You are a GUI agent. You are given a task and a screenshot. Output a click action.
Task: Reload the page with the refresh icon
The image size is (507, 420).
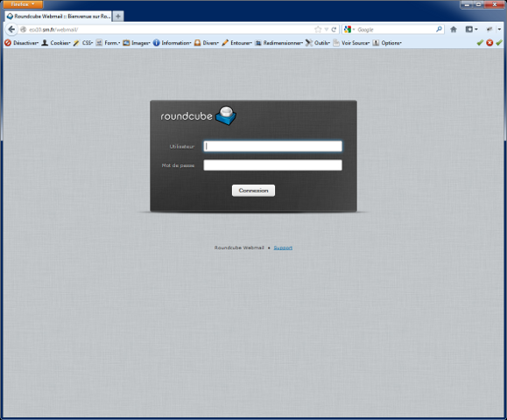(334, 30)
